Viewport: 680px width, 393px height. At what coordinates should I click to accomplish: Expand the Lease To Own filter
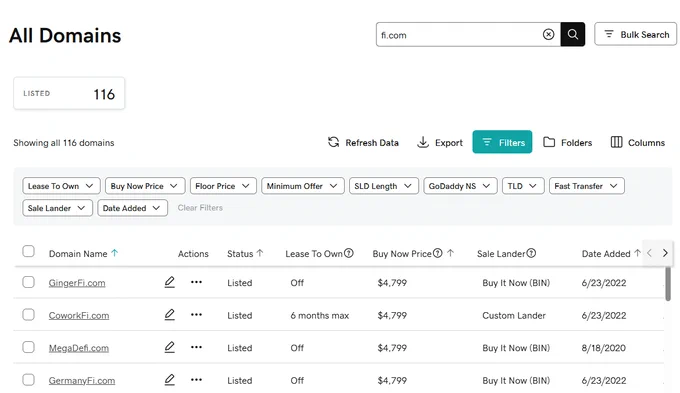click(61, 186)
